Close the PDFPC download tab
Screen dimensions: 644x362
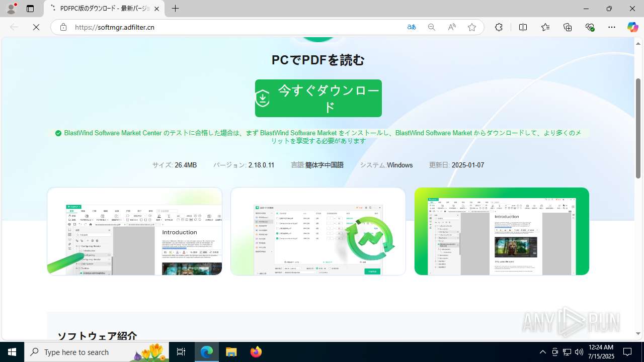(156, 9)
